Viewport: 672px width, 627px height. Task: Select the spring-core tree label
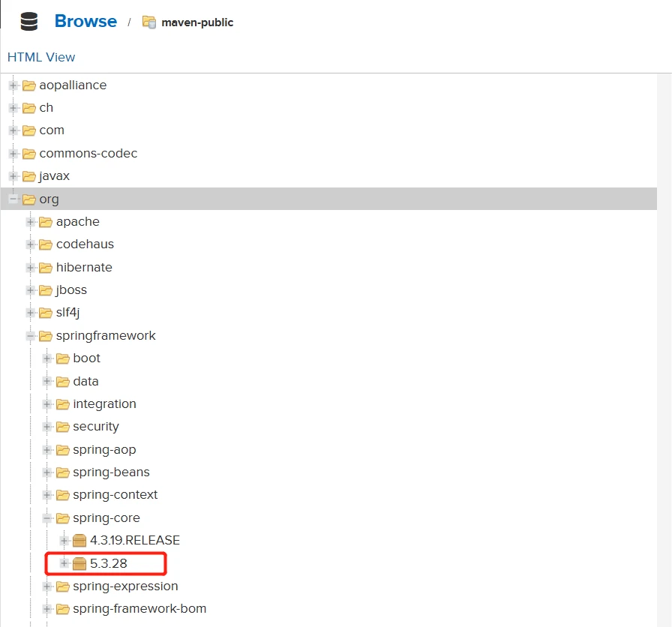tap(106, 518)
